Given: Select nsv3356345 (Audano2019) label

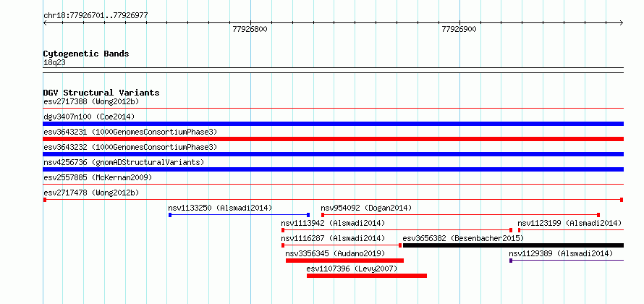Looking at the screenshot, I should [x=335, y=253].
